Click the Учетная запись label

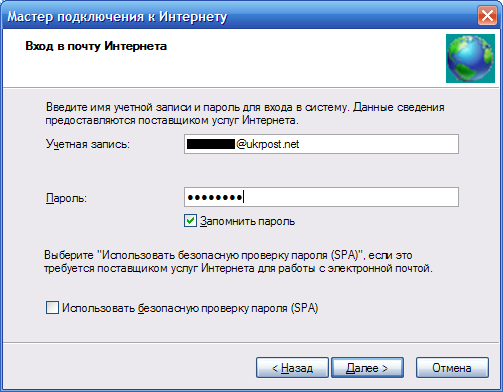88,144
